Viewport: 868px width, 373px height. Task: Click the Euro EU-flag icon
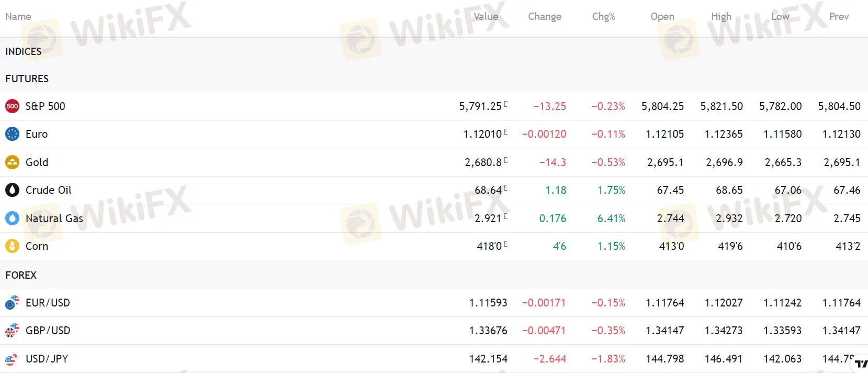(x=12, y=134)
